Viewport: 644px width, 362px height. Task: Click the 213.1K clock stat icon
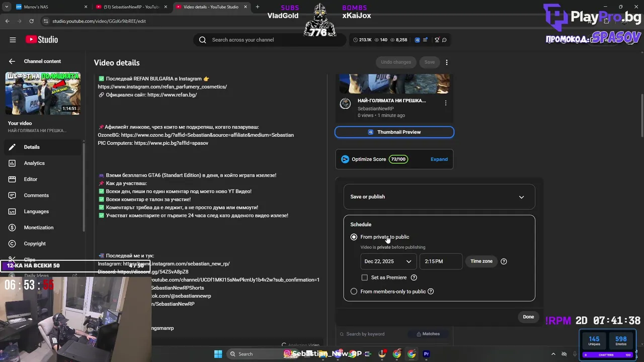click(x=355, y=40)
